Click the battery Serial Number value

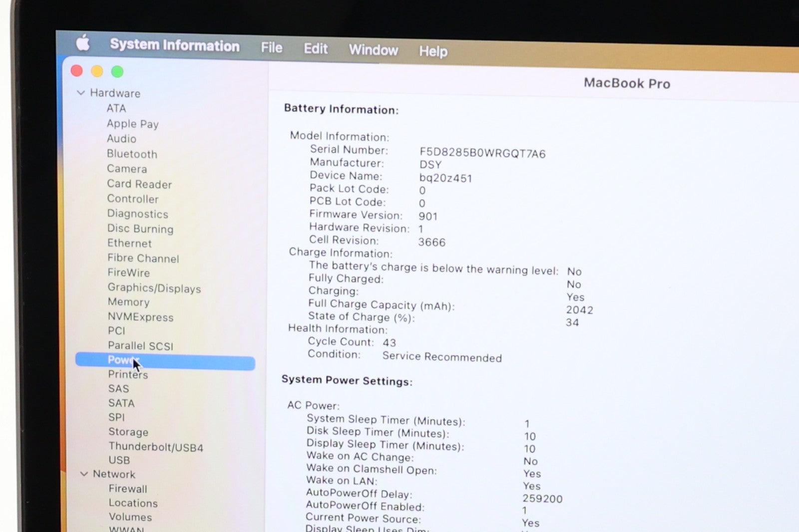click(482, 153)
